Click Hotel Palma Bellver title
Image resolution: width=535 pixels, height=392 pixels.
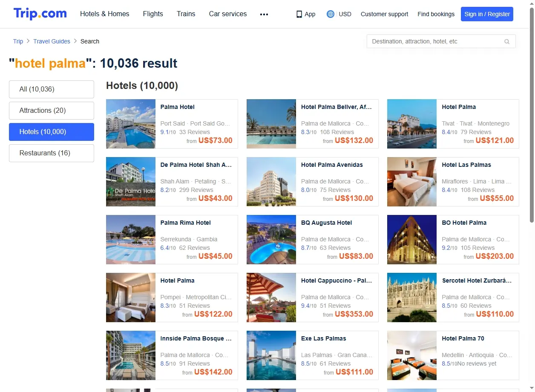click(337, 107)
